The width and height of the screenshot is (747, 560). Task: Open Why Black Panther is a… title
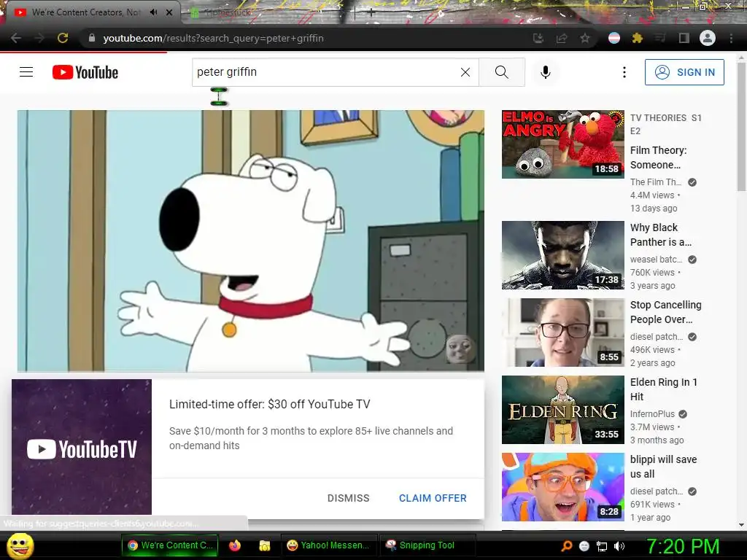[661, 235]
